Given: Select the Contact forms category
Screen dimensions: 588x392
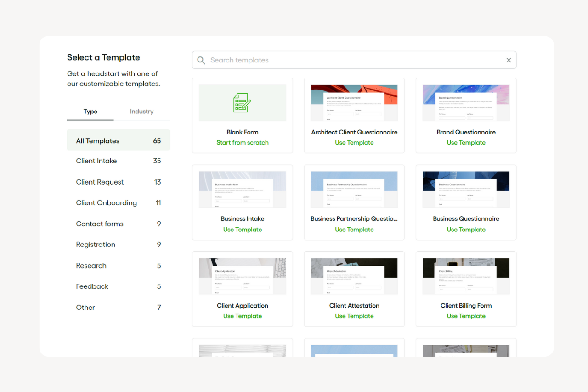Looking at the screenshot, I should 119,224.
